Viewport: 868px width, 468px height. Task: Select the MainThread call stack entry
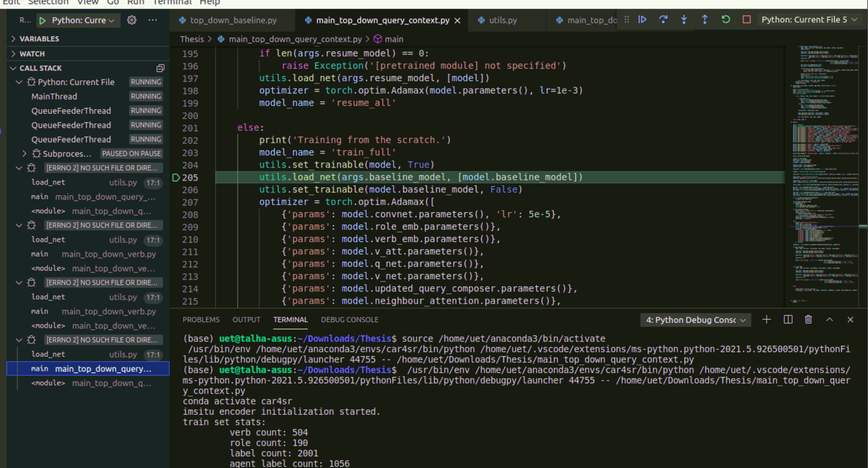pyautogui.click(x=54, y=97)
